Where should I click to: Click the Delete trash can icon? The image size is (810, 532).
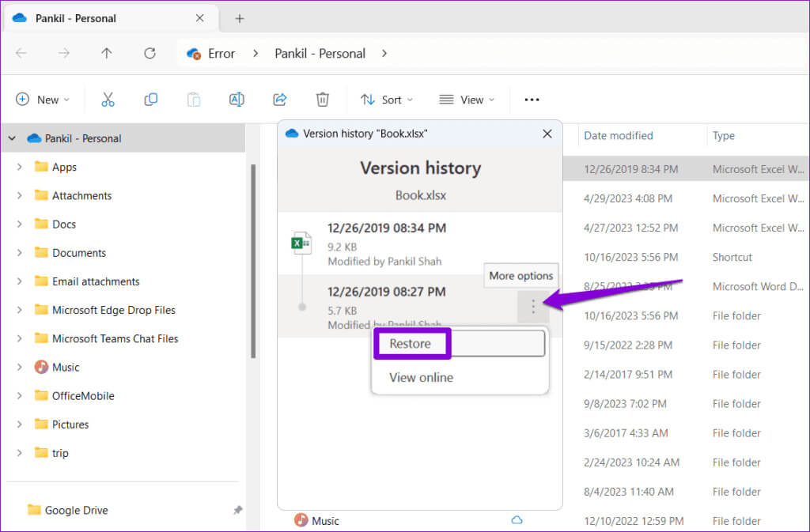click(x=322, y=100)
